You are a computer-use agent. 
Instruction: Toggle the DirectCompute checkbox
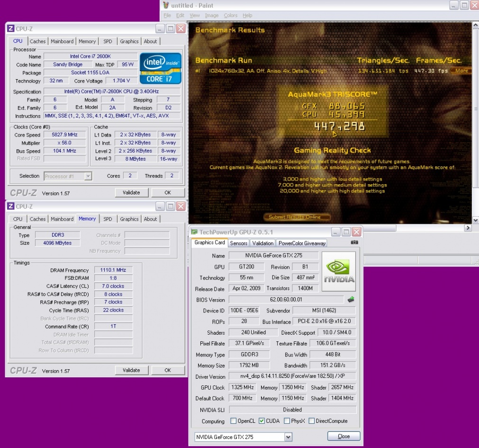pyautogui.click(x=311, y=421)
